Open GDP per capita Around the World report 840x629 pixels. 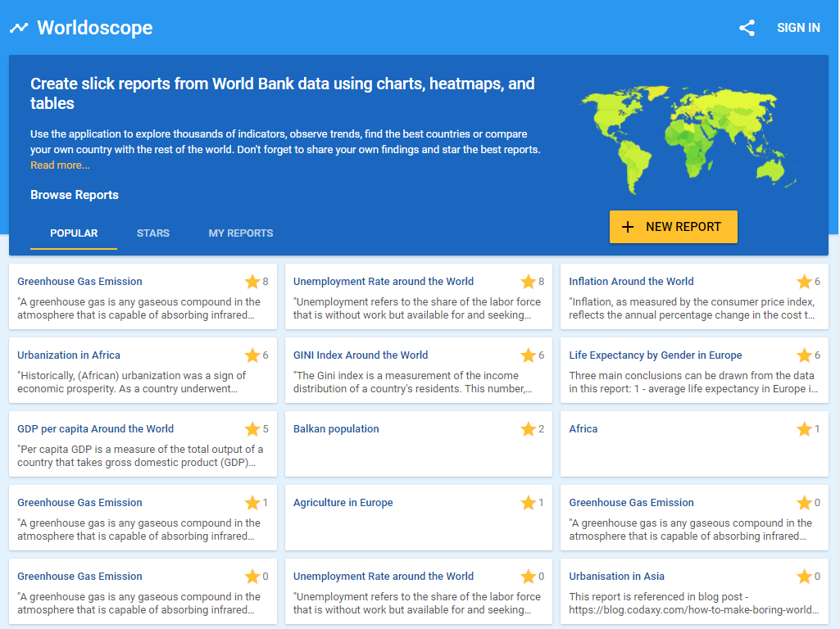click(95, 429)
